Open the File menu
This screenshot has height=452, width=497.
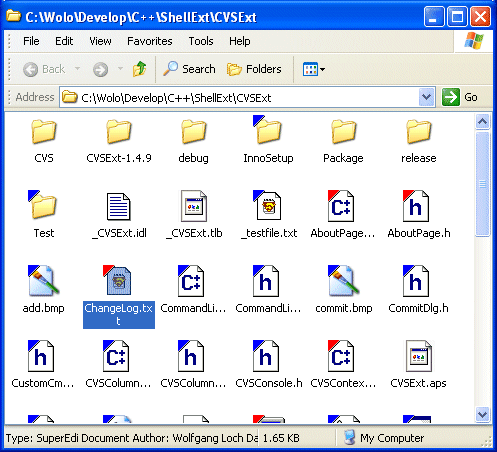coord(31,41)
